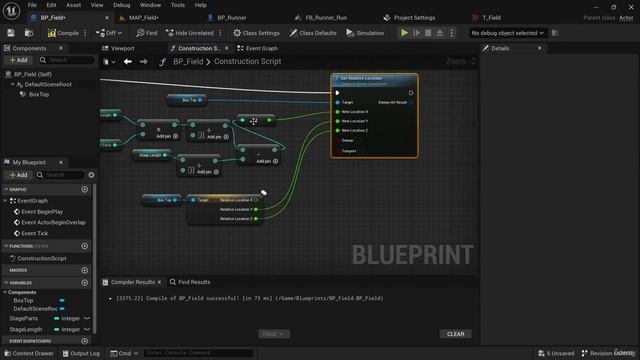Open Class Defaults

[313, 33]
